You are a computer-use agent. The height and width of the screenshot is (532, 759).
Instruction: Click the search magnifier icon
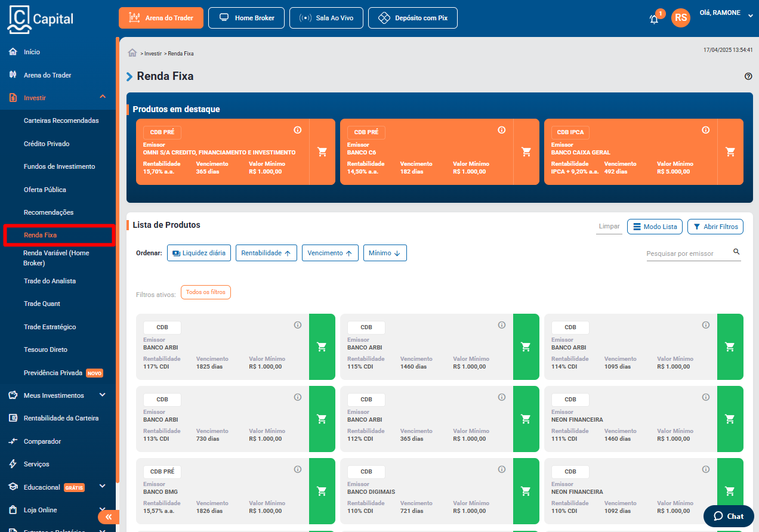pos(736,252)
